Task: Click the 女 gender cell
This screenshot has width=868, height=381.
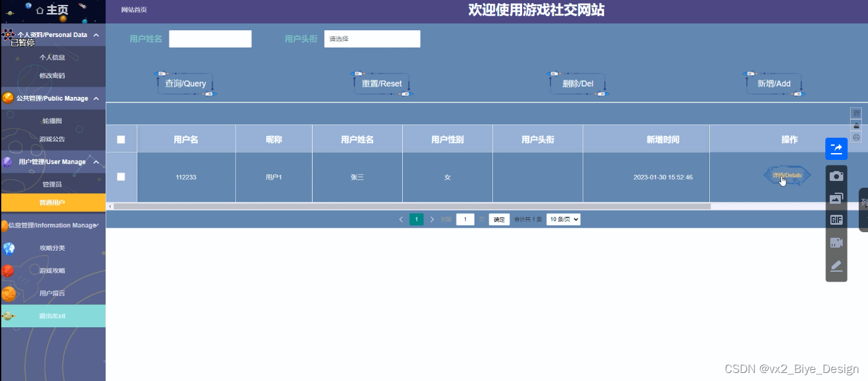Action: (447, 177)
